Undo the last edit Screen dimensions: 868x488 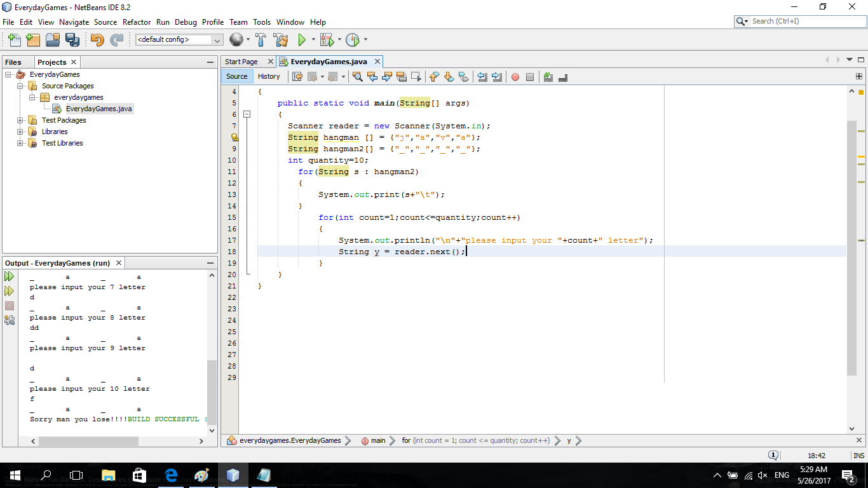[95, 39]
